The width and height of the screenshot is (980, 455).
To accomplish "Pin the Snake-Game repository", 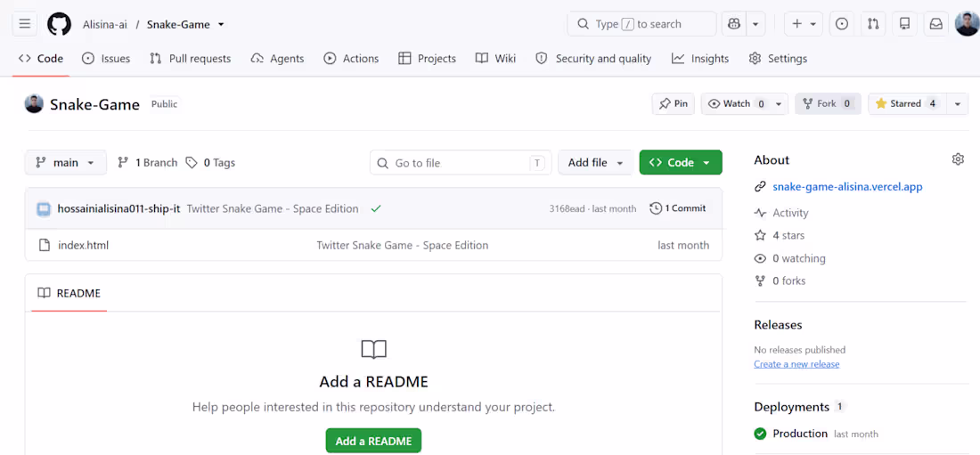I will pos(674,104).
